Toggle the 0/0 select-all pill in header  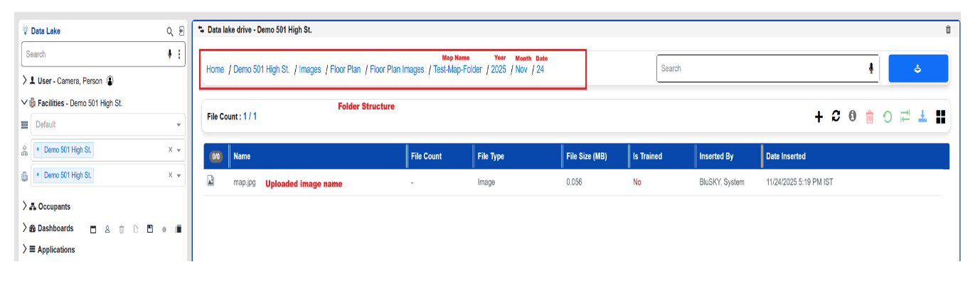[217, 157]
